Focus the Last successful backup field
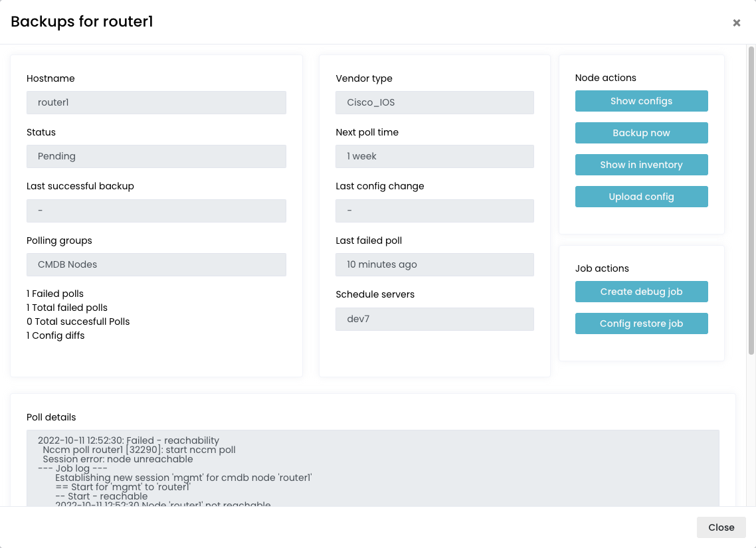This screenshot has height=548, width=756. [156, 211]
